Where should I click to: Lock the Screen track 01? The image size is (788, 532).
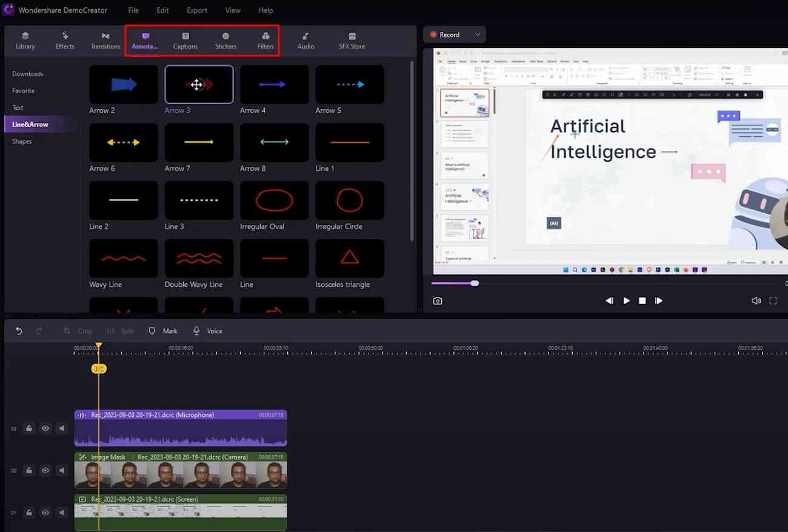[x=28, y=513]
